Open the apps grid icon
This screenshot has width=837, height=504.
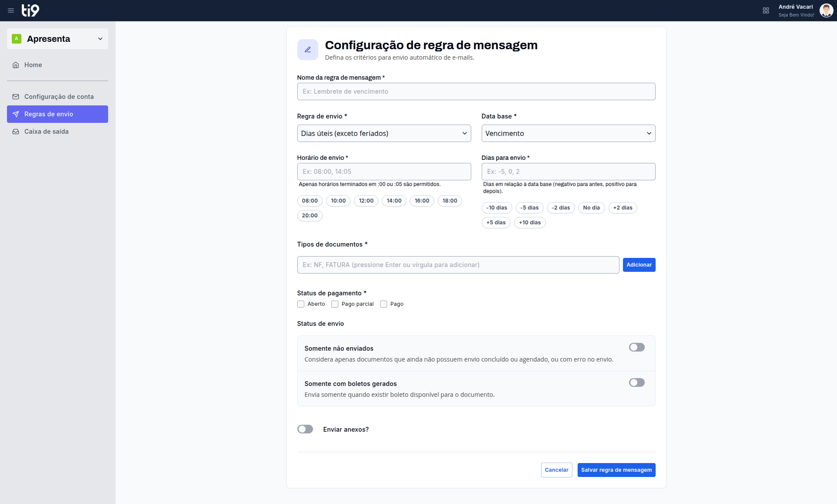(x=766, y=10)
